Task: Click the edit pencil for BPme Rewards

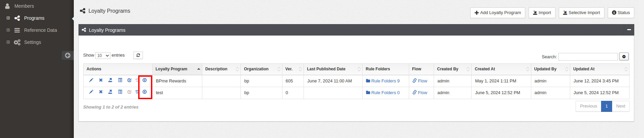Action: click(x=91, y=80)
